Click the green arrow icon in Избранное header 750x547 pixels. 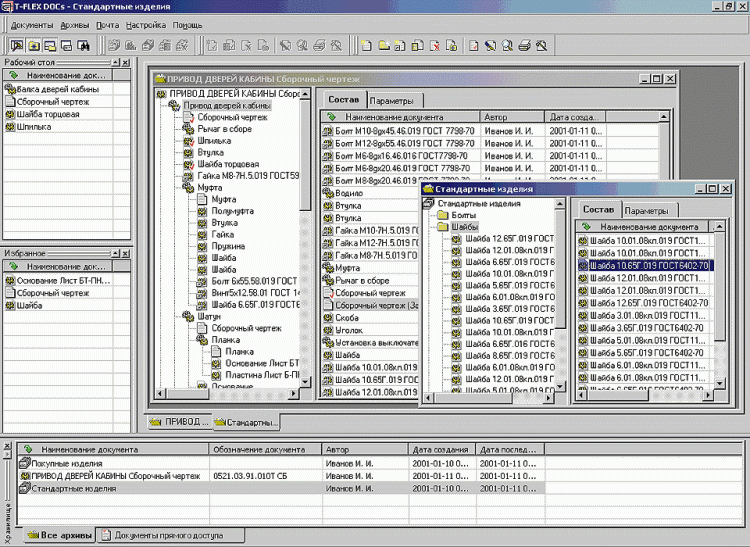click(13, 266)
